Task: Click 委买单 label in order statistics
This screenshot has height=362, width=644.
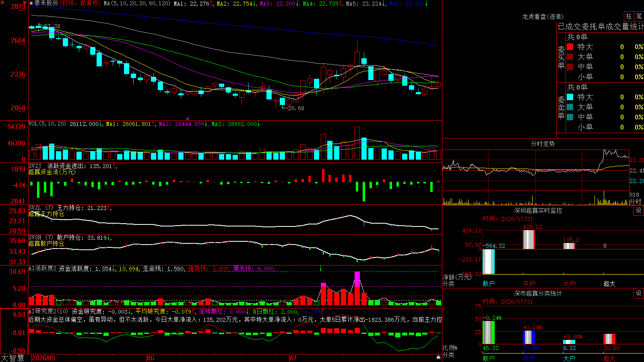Action: click(x=561, y=57)
